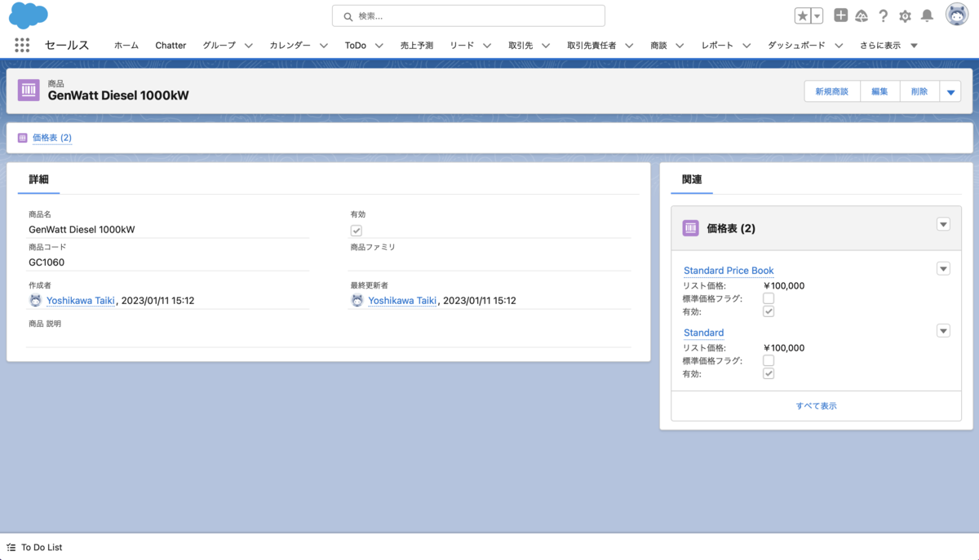Expand the グループ tab dropdown chevron
Image resolution: width=979 pixels, height=560 pixels.
click(249, 46)
